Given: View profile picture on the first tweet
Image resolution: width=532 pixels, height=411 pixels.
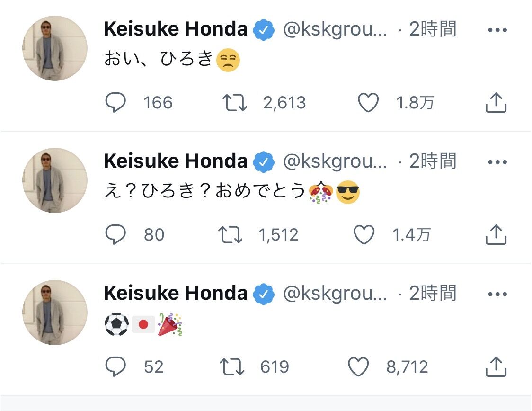Looking at the screenshot, I should point(55,48).
